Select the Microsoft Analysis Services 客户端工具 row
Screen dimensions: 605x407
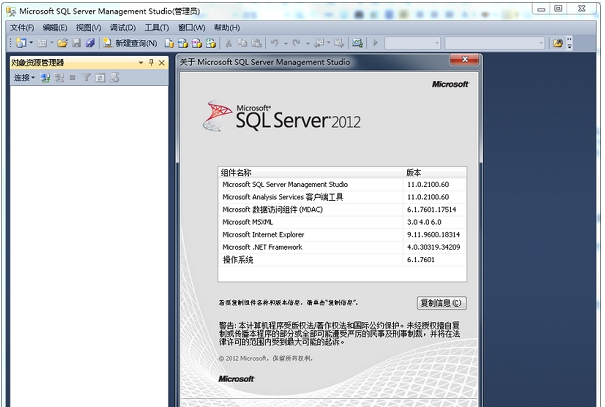342,197
